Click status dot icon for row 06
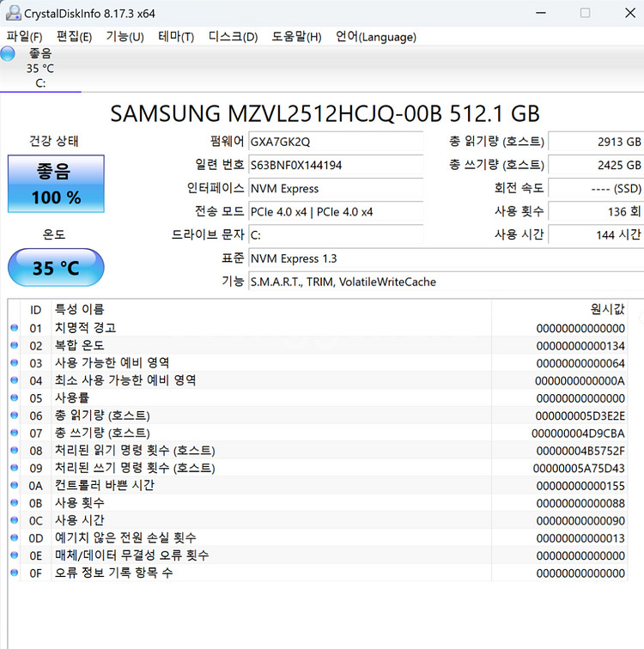The height and width of the screenshot is (649, 644). pyautogui.click(x=14, y=415)
